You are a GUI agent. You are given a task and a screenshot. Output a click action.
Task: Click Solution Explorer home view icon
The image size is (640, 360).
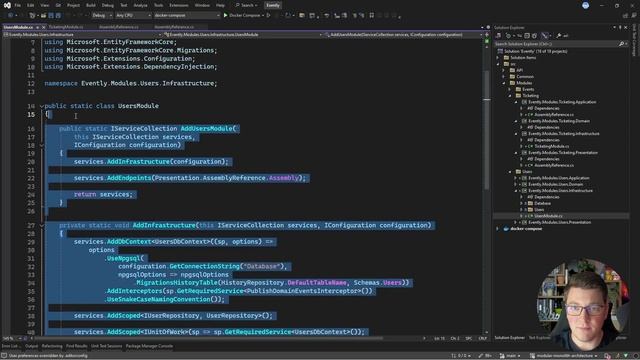[498, 36]
